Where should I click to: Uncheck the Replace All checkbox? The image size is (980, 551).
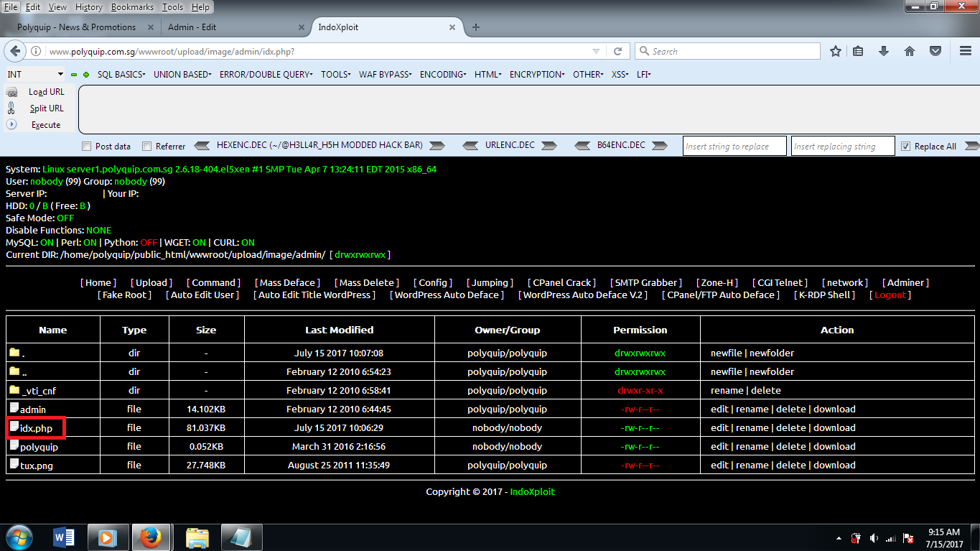(906, 145)
